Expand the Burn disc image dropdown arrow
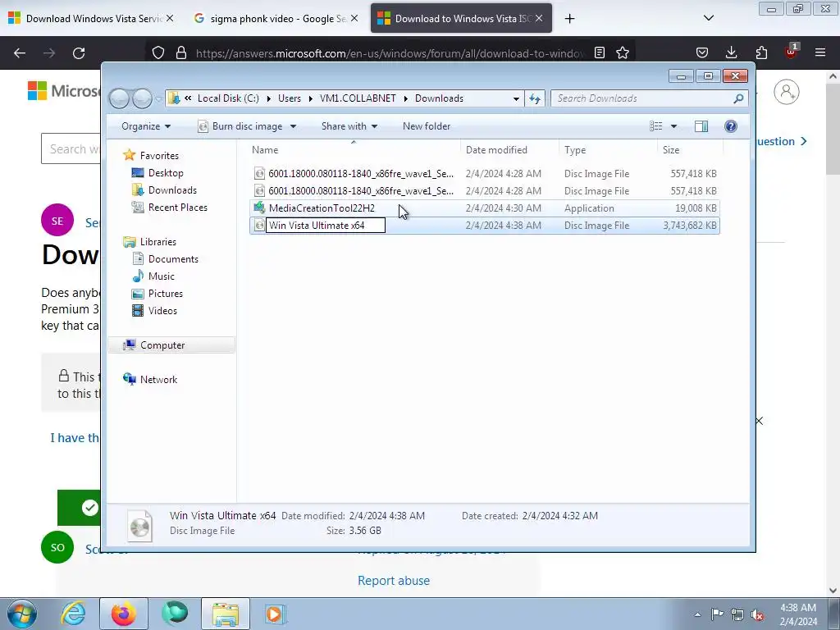The image size is (840, 630). click(293, 126)
